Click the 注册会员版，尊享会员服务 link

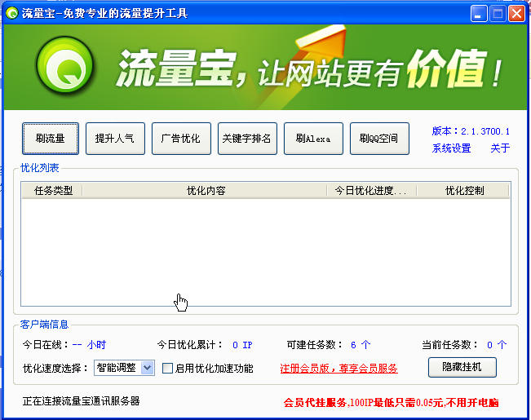339,368
